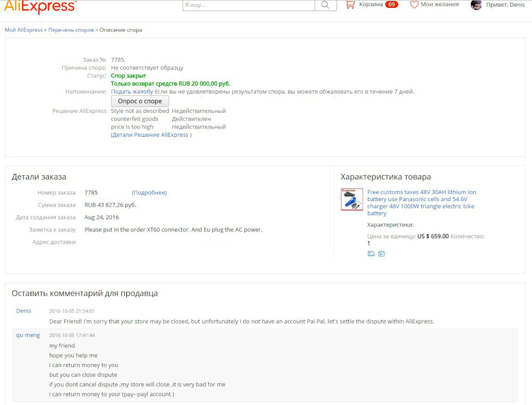The height and width of the screenshot is (405, 532).
Task: Open the "Привет, Denis" account menu
Action: [505, 5]
